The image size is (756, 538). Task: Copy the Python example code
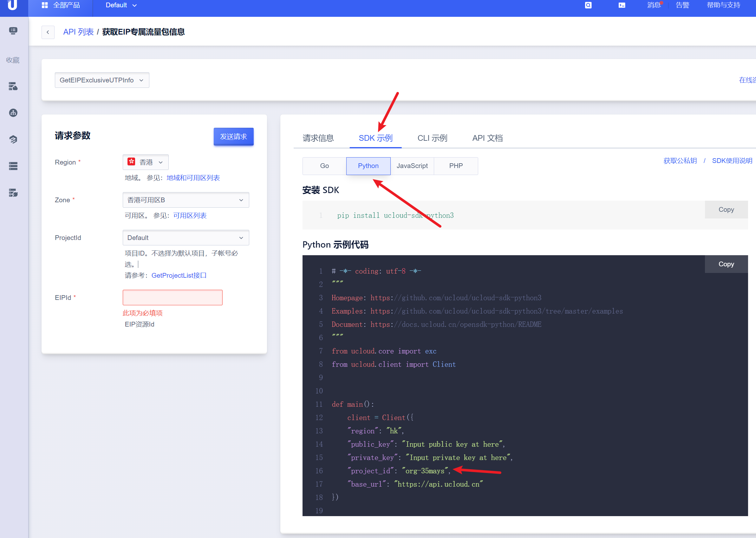pyautogui.click(x=726, y=264)
